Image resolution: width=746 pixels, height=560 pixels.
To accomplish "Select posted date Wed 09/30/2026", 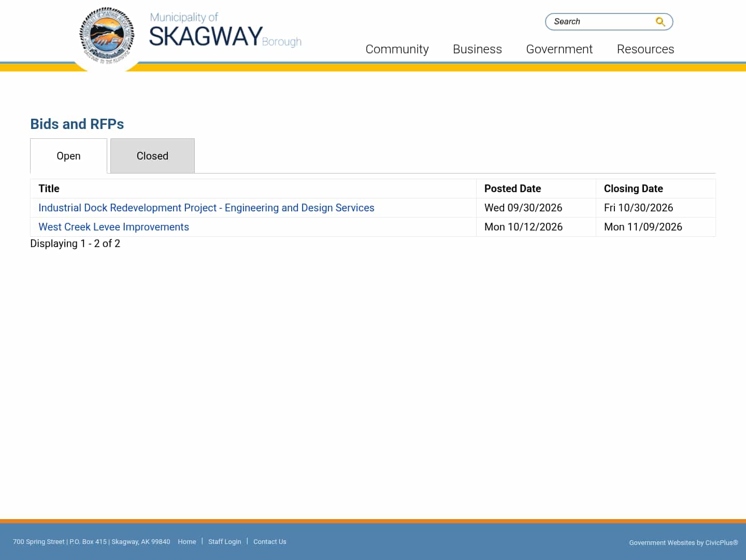I will click(x=523, y=208).
